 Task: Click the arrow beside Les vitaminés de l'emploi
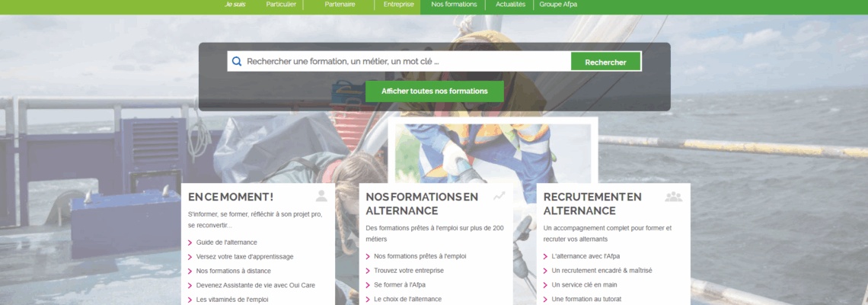click(190, 300)
